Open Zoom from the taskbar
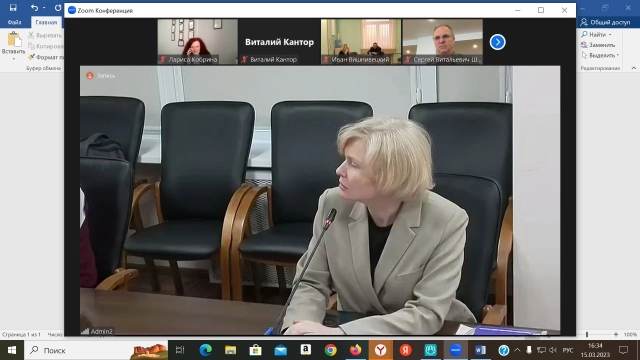This screenshot has height=360, width=640. coord(455,350)
